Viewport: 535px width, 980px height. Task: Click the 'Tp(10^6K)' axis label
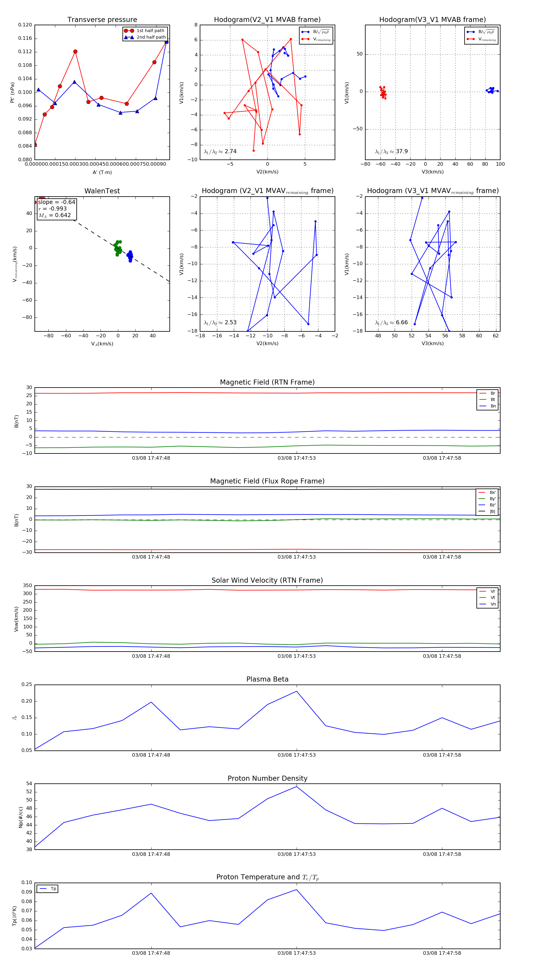[x=15, y=916]
